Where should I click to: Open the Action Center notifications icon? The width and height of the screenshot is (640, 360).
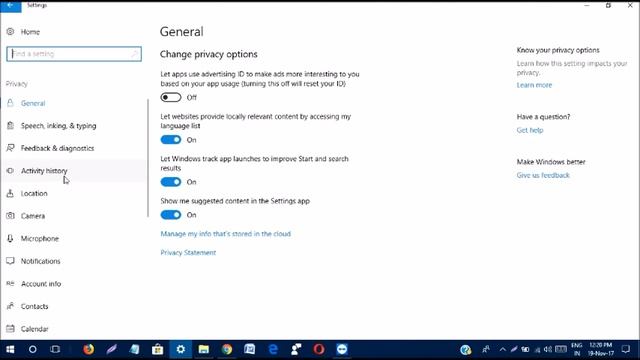pyautogui.click(x=626, y=349)
